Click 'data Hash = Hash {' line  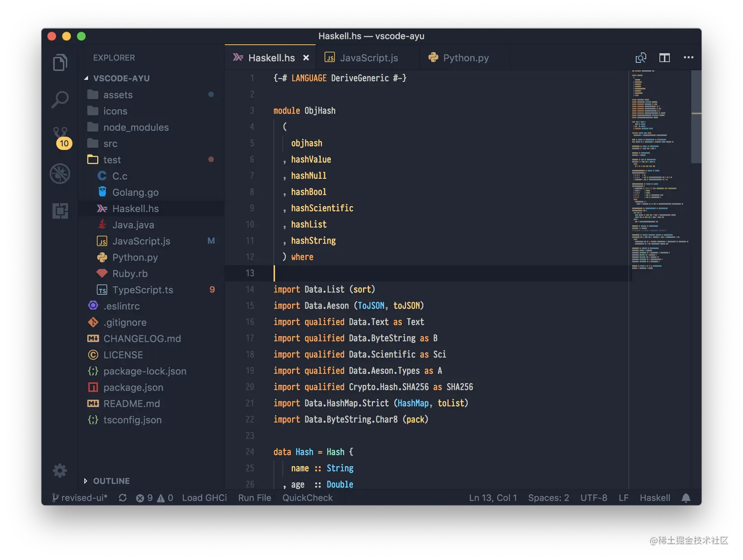click(x=314, y=452)
